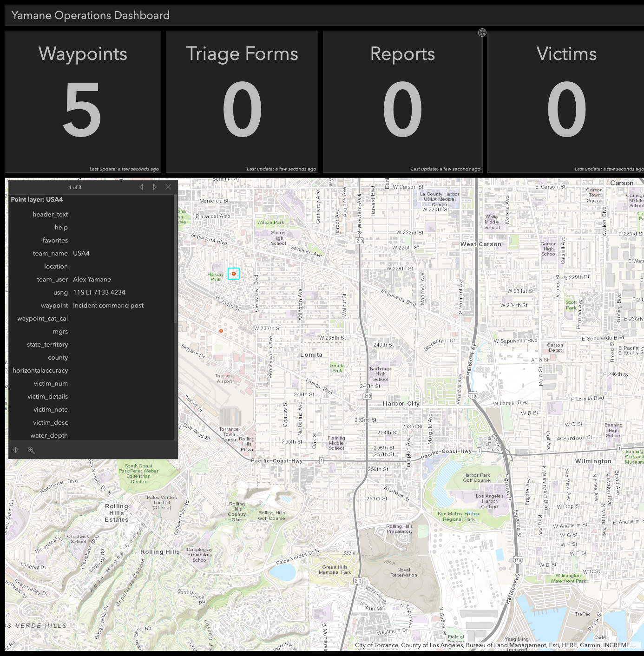Click the West Carson label on map

point(481,244)
